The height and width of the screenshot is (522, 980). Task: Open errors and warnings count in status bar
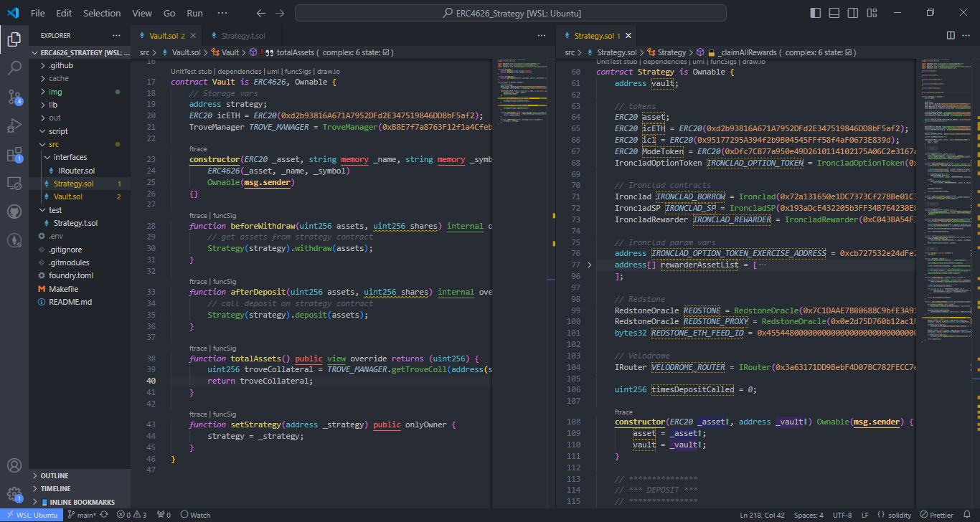(x=131, y=515)
